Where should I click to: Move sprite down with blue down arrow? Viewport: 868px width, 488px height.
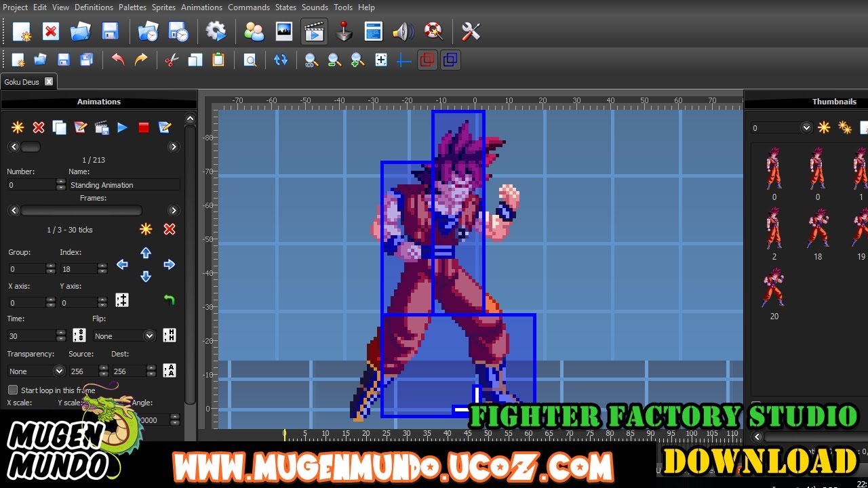[x=146, y=276]
